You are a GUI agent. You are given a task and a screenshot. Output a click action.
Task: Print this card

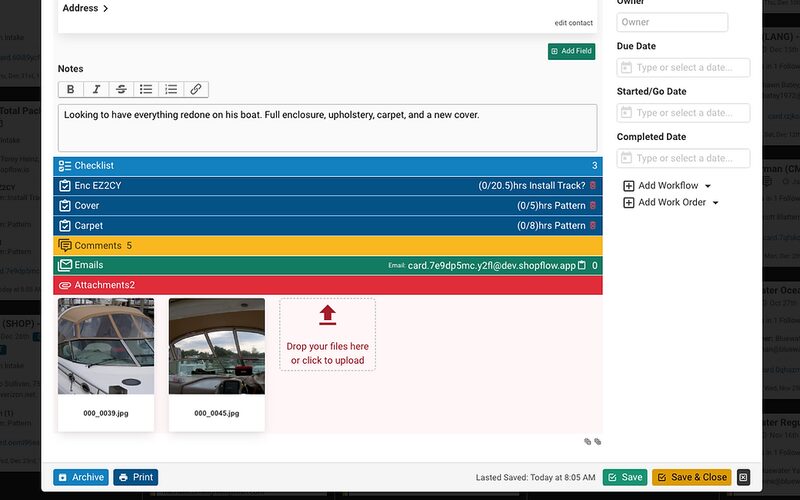pyautogui.click(x=136, y=478)
